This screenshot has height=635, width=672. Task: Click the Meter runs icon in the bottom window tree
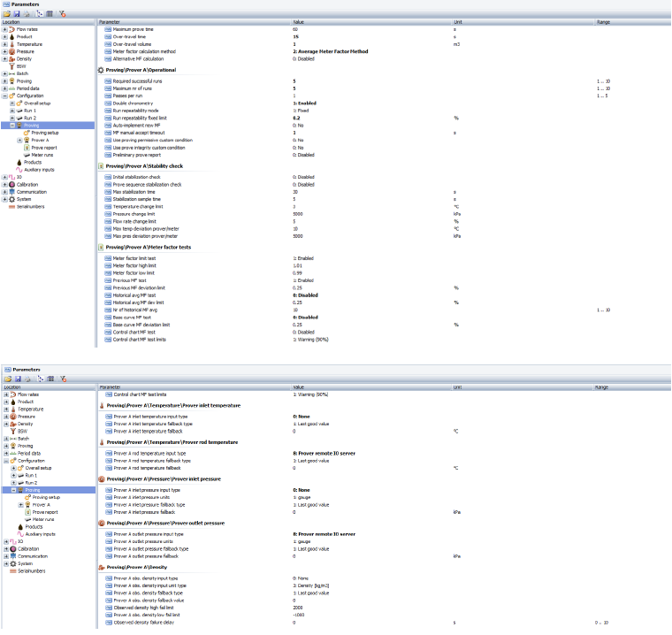pyautogui.click(x=28, y=520)
